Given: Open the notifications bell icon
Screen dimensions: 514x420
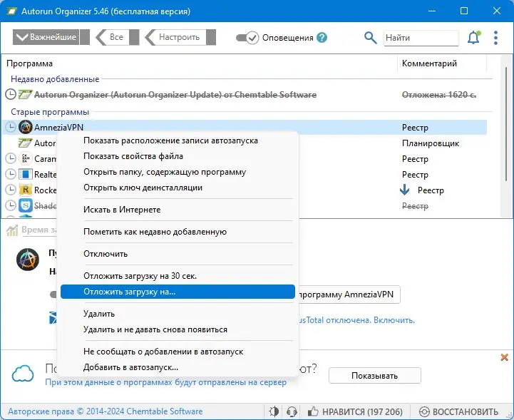Looking at the screenshot, I should [x=473, y=38].
